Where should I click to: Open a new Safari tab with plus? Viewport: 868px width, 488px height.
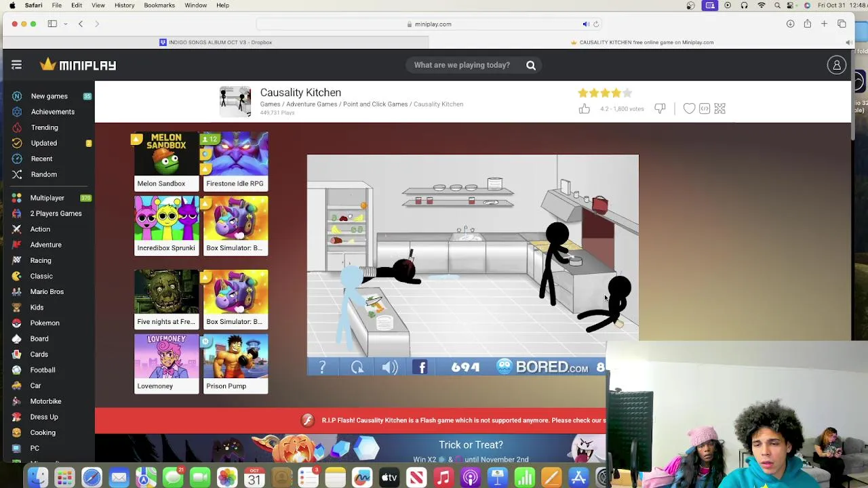point(824,24)
